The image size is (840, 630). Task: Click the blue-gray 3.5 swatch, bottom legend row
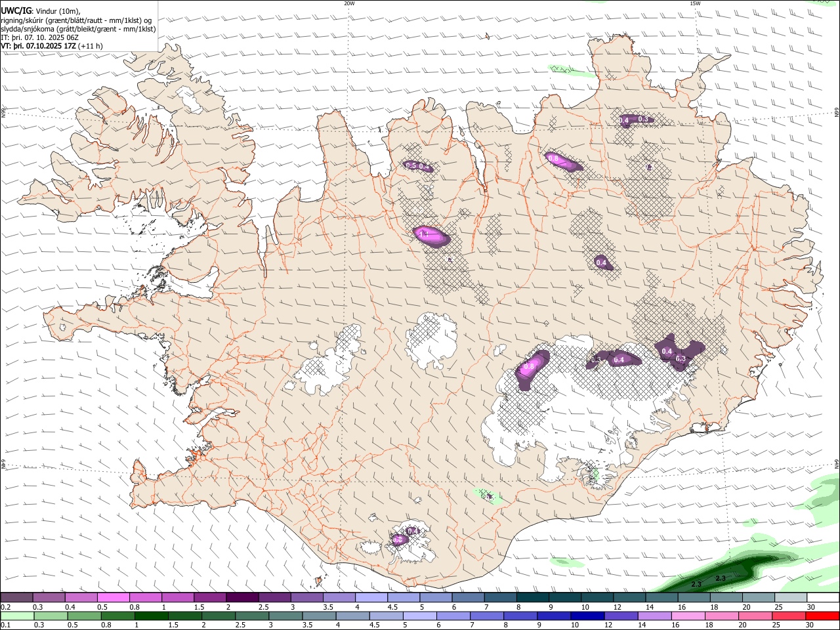point(319,616)
